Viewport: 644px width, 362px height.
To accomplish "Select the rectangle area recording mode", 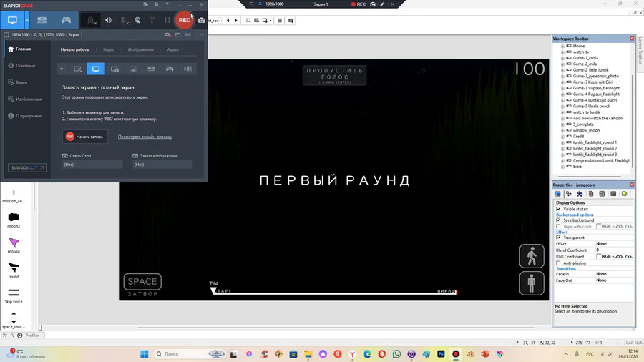I will [77, 69].
